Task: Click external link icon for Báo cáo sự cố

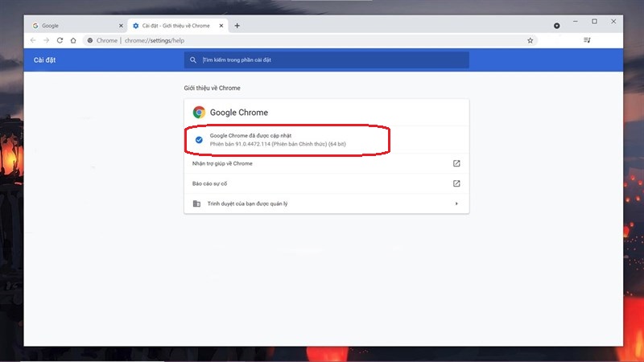Action: pos(456,183)
